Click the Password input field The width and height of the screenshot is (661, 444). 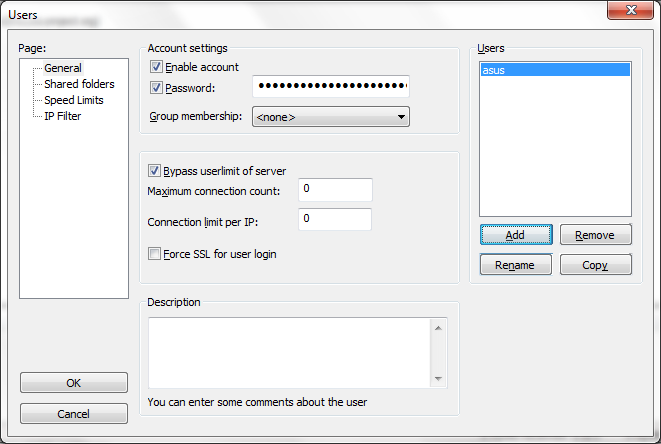(x=331, y=87)
